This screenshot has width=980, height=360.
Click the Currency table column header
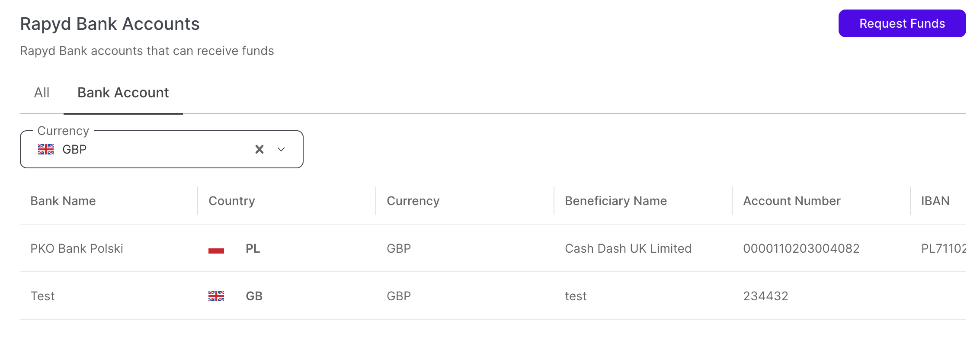pyautogui.click(x=413, y=201)
